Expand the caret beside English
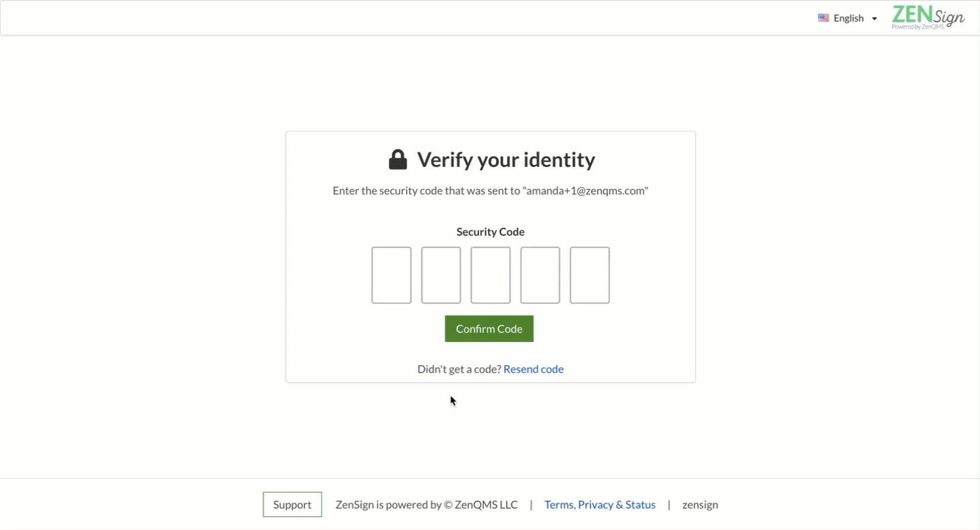The width and height of the screenshot is (980, 530). [874, 18]
